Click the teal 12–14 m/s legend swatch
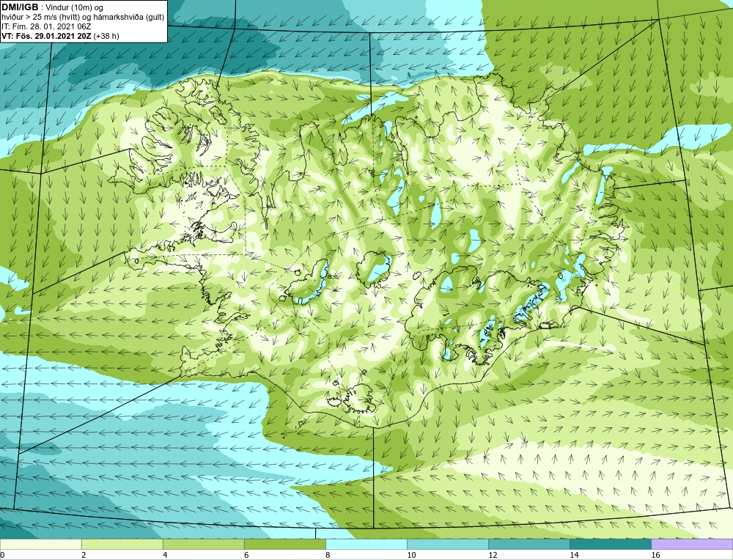Image resolution: width=733 pixels, height=560 pixels. 528,544
